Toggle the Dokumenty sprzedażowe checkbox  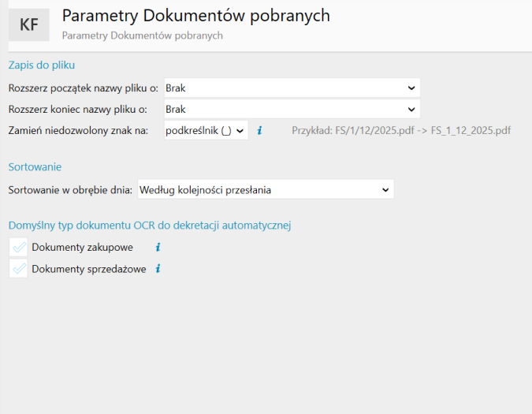(x=18, y=269)
